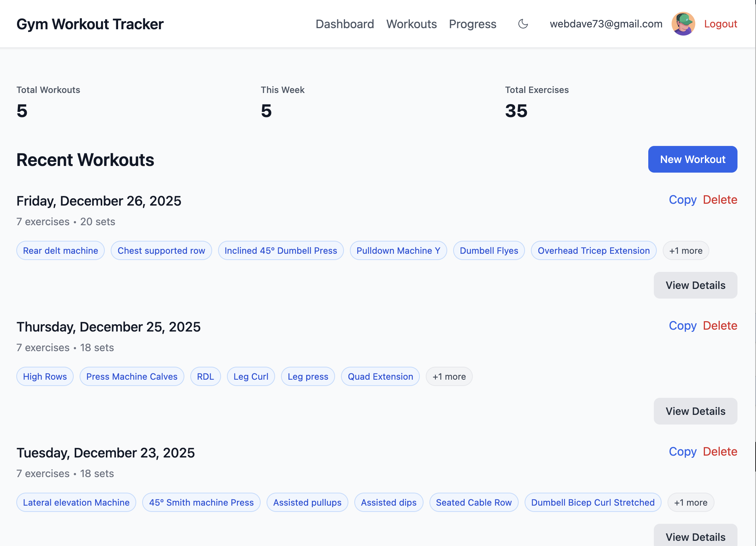The width and height of the screenshot is (756, 546).
Task: Select the Chest supported row tag
Action: (x=161, y=251)
